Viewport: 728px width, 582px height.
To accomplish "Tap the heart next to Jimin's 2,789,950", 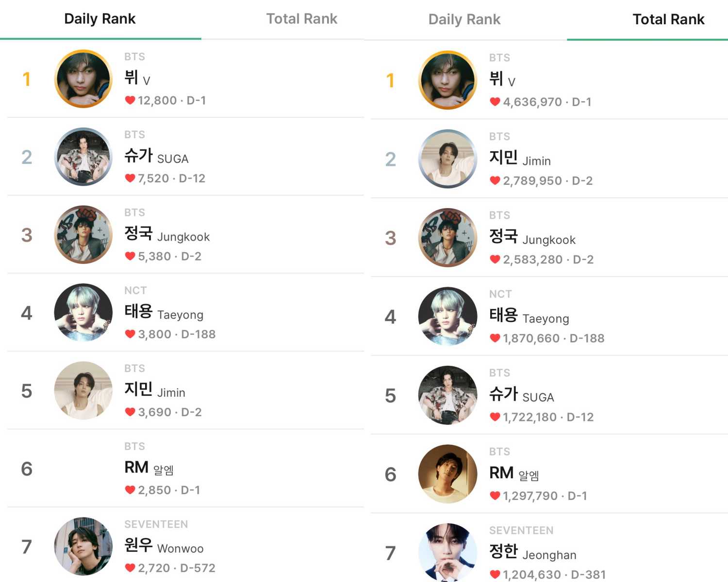I will point(495,181).
